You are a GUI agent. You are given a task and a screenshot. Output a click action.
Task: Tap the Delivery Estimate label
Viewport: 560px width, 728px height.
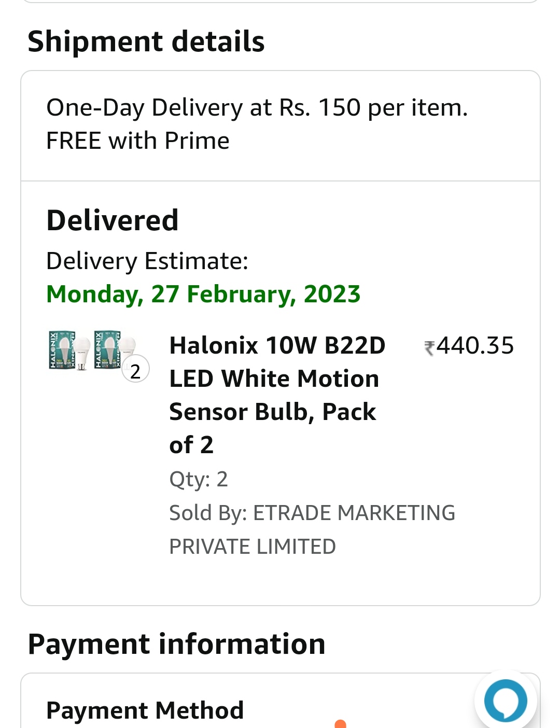point(147,261)
